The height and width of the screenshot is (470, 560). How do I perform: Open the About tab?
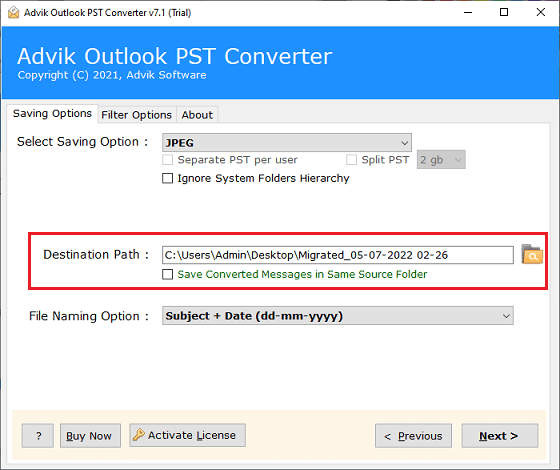click(197, 115)
